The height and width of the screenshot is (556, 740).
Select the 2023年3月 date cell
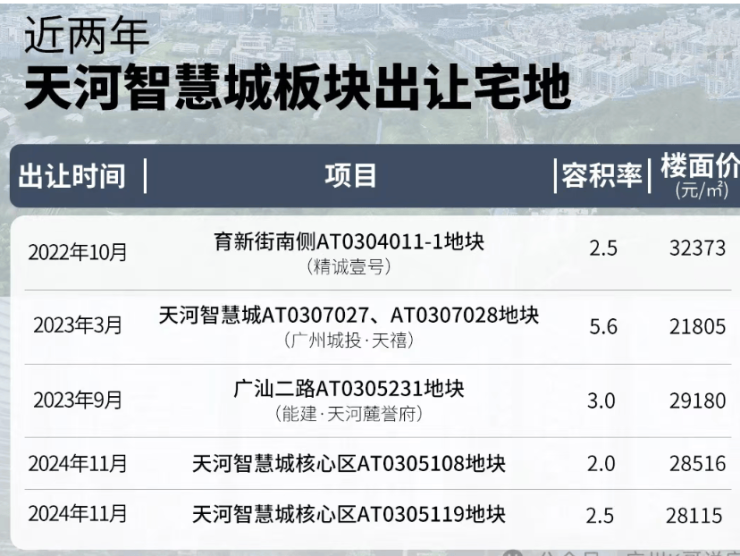pos(78,325)
